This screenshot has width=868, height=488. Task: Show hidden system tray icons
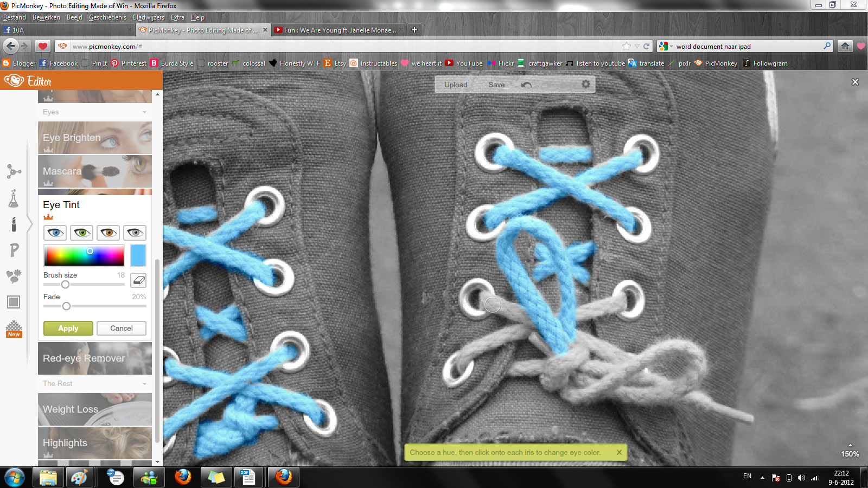pyautogui.click(x=762, y=477)
